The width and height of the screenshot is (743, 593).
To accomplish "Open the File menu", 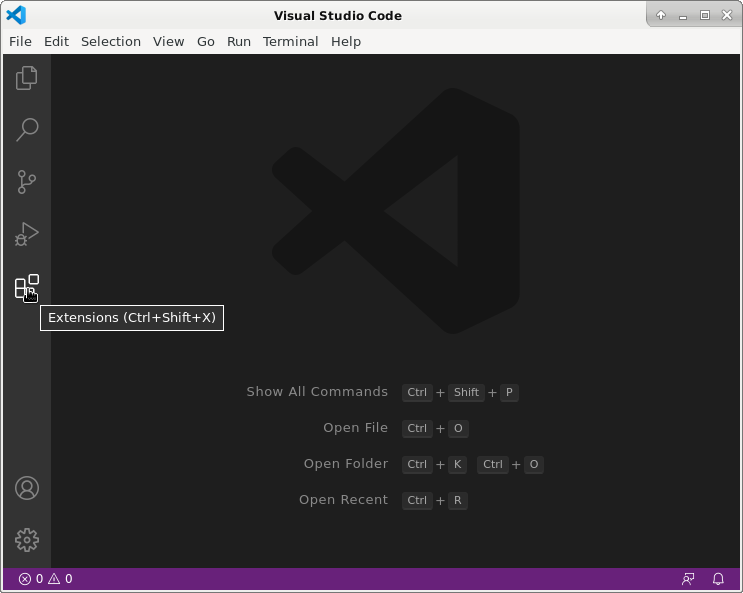I will point(20,42).
